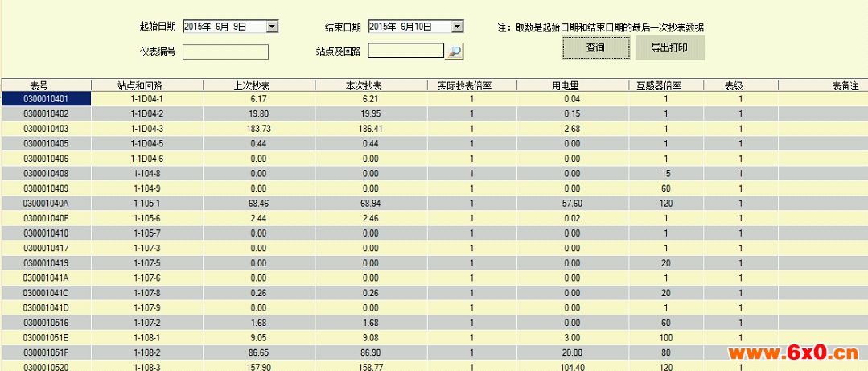Click the station cell 1-105-1
Viewport: 868px width, 371px height.
[x=147, y=204]
